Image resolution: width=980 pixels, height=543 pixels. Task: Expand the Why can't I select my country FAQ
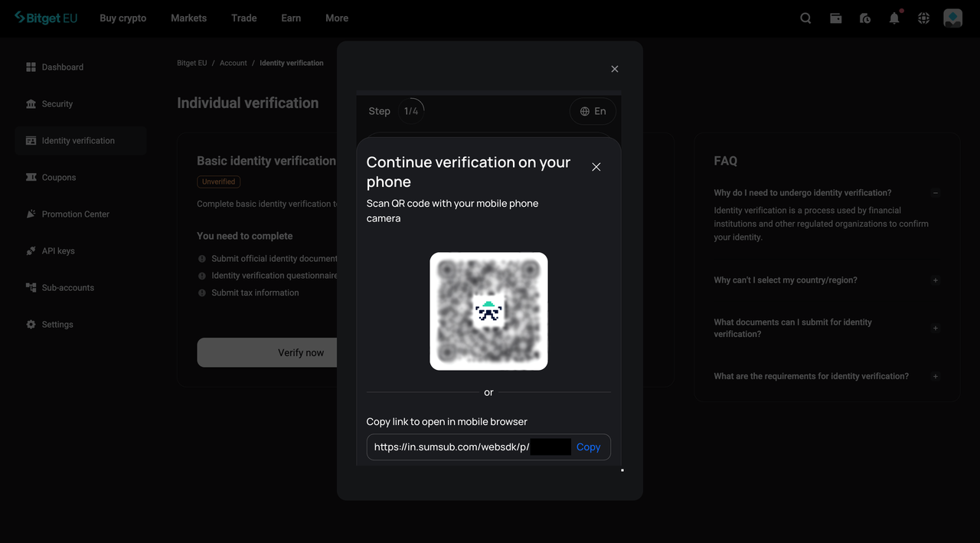[x=936, y=280]
